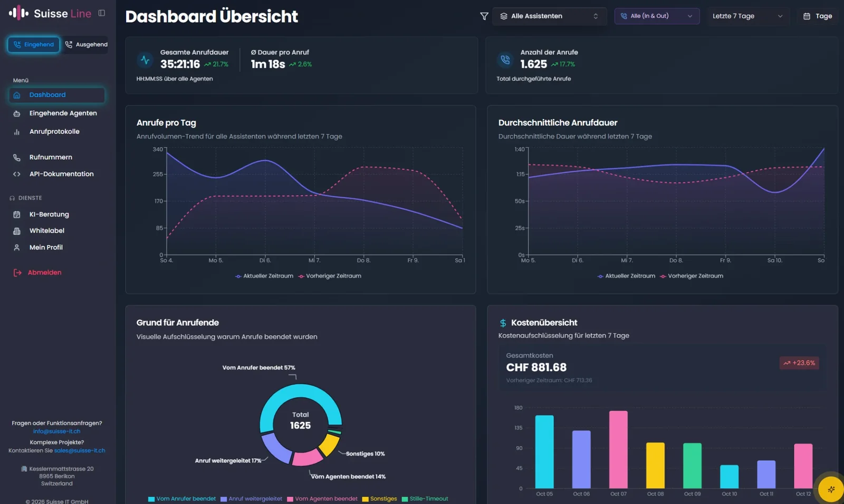Click the donut chart Total 1625 center
The image size is (844, 504).
pyautogui.click(x=301, y=421)
